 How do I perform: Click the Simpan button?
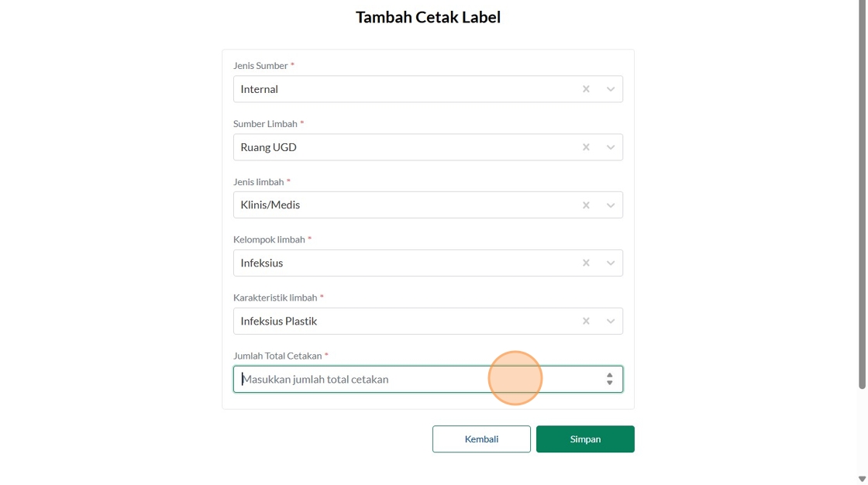[x=585, y=439]
